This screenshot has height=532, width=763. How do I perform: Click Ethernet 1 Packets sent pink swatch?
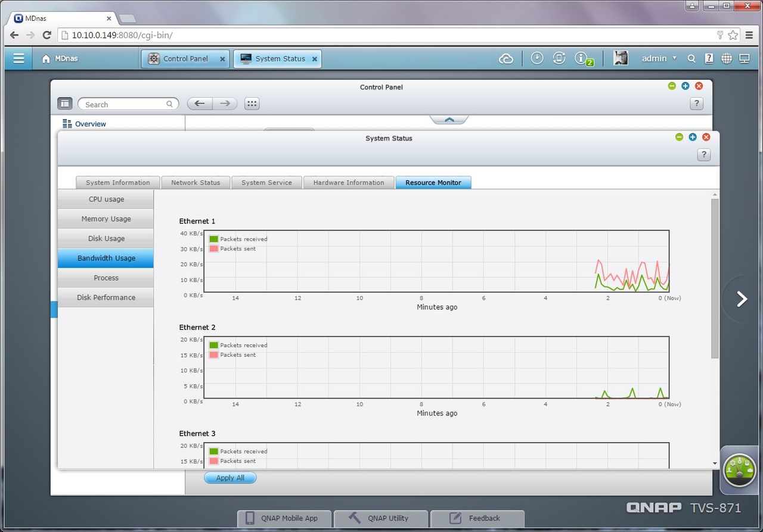point(214,248)
